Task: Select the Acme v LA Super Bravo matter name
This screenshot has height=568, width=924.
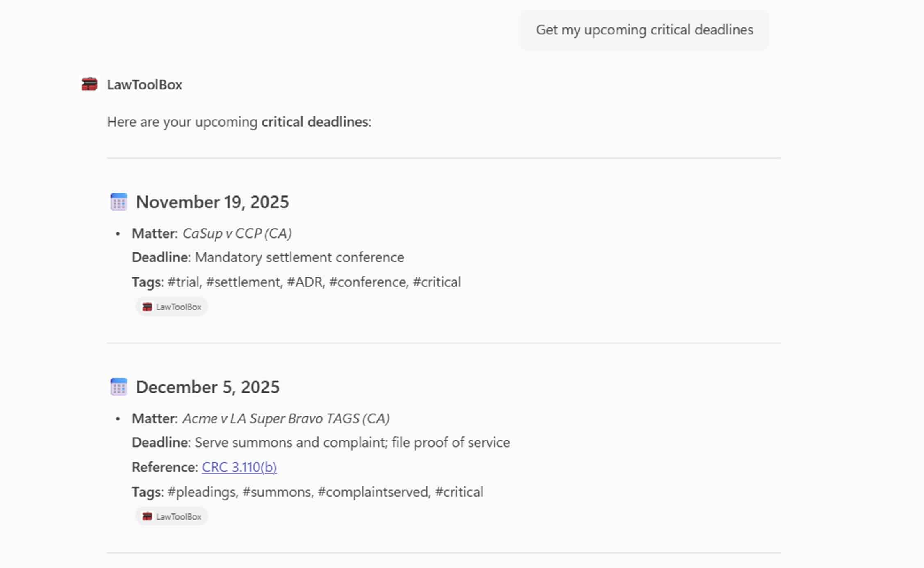Action: tap(286, 418)
